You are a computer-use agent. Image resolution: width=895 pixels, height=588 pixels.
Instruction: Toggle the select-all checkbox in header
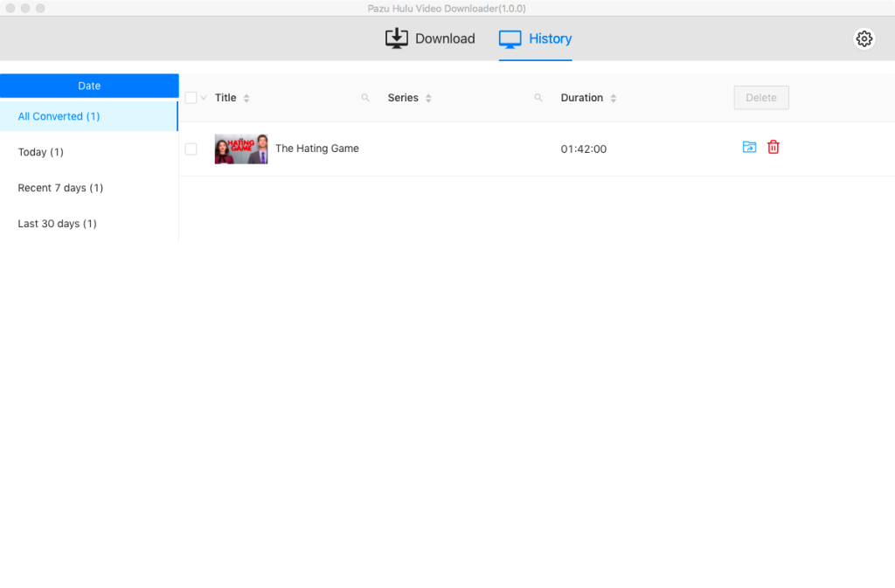pyautogui.click(x=191, y=98)
